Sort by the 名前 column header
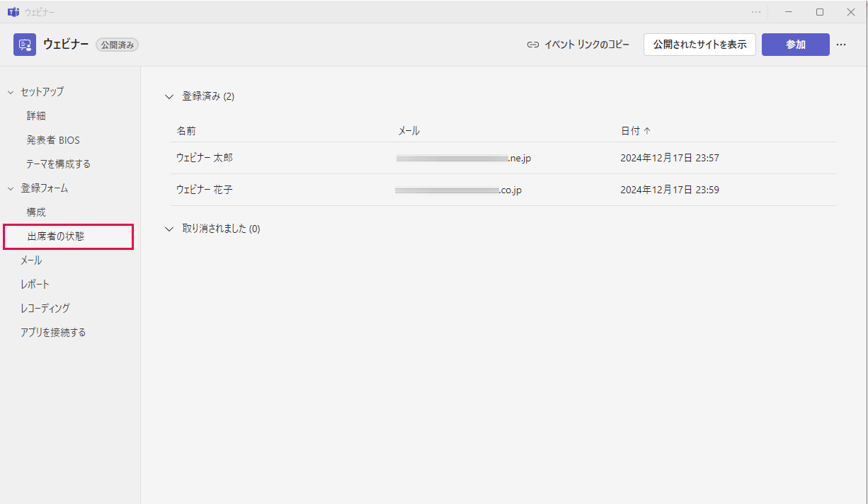 (186, 131)
